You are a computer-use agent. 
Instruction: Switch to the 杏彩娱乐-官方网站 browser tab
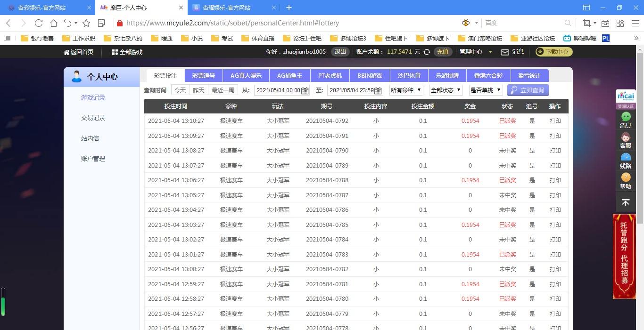click(47, 8)
